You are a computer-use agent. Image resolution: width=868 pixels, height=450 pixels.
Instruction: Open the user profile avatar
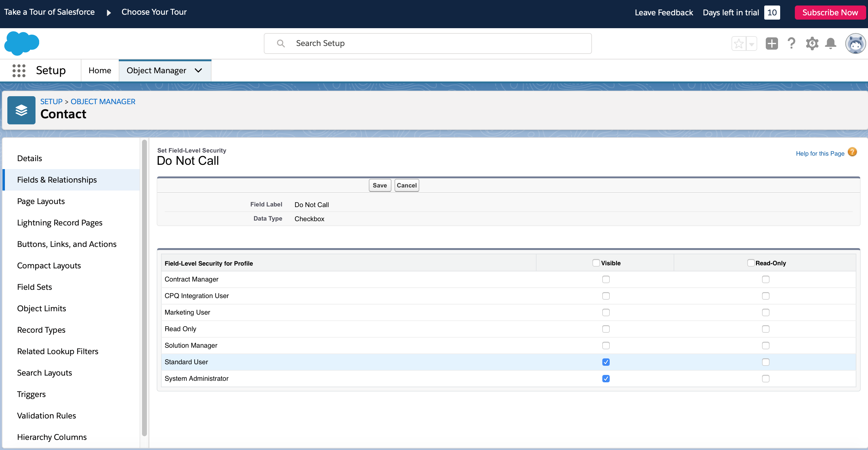pyautogui.click(x=855, y=43)
